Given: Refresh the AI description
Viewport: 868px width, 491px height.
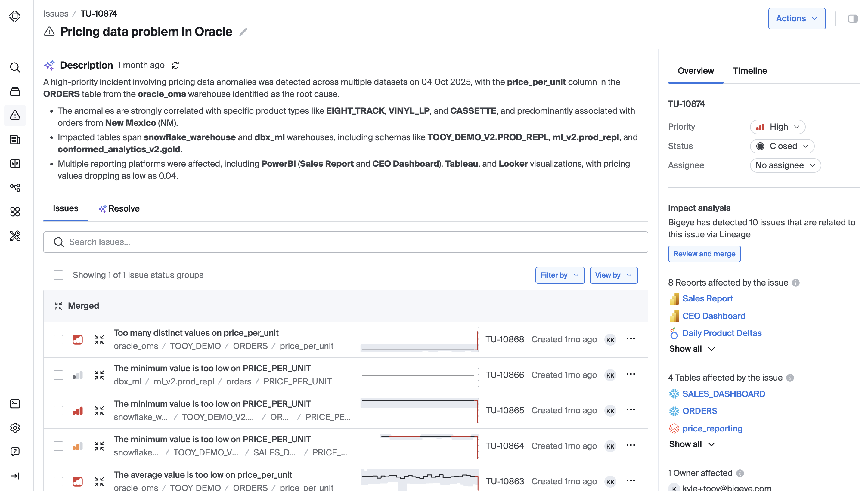Looking at the screenshot, I should point(175,65).
